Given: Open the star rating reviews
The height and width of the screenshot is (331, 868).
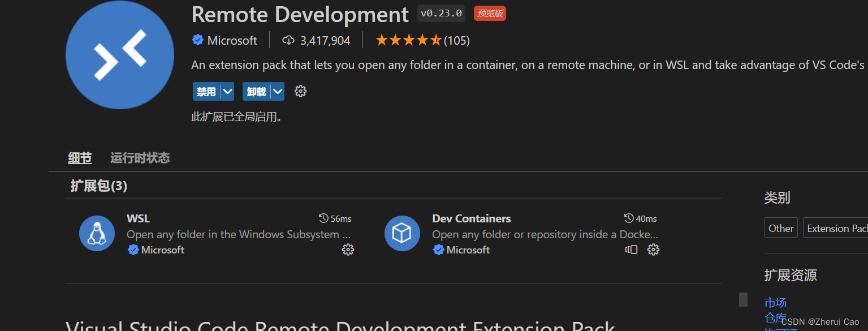Looking at the screenshot, I should 408,40.
